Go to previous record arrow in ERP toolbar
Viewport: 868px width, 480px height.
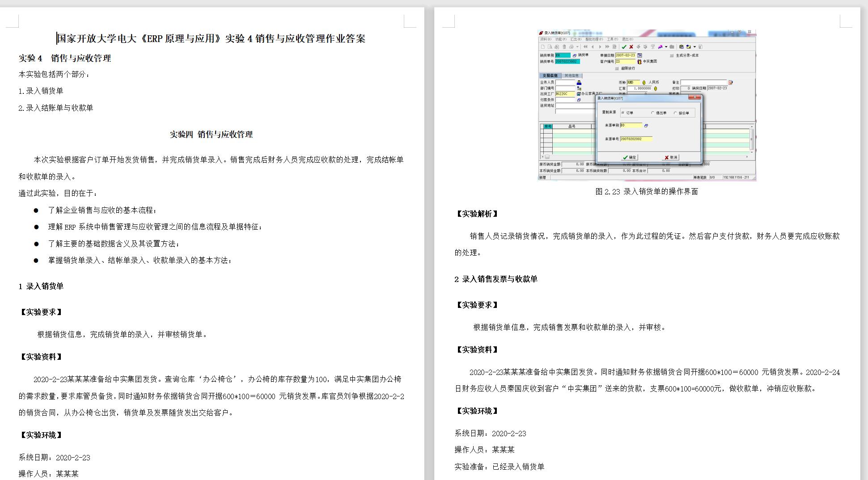pyautogui.click(x=593, y=46)
